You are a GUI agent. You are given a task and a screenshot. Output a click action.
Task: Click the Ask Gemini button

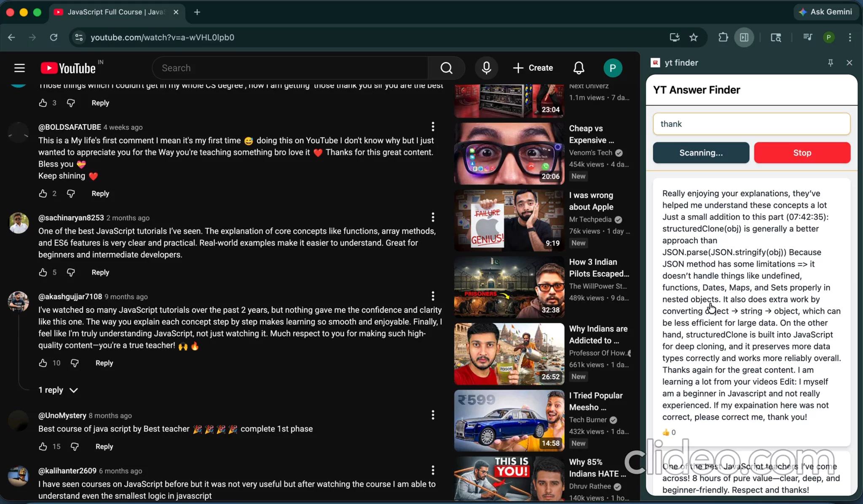pyautogui.click(x=825, y=12)
